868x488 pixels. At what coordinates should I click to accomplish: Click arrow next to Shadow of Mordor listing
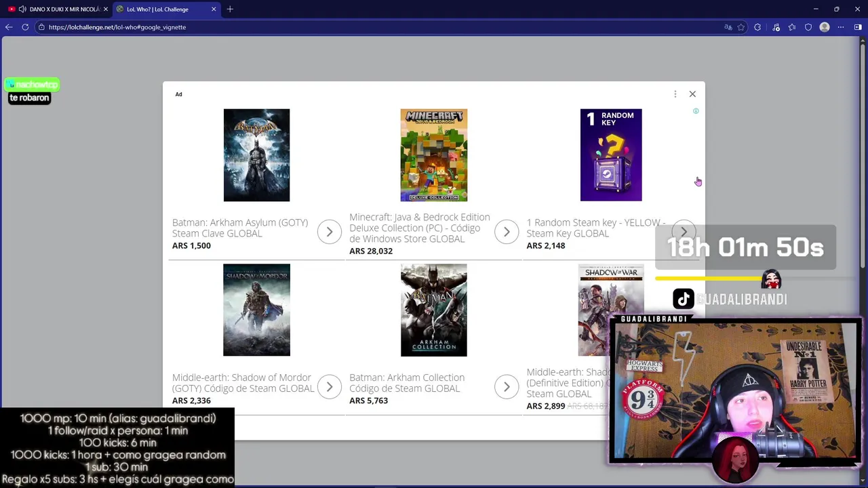pos(330,387)
